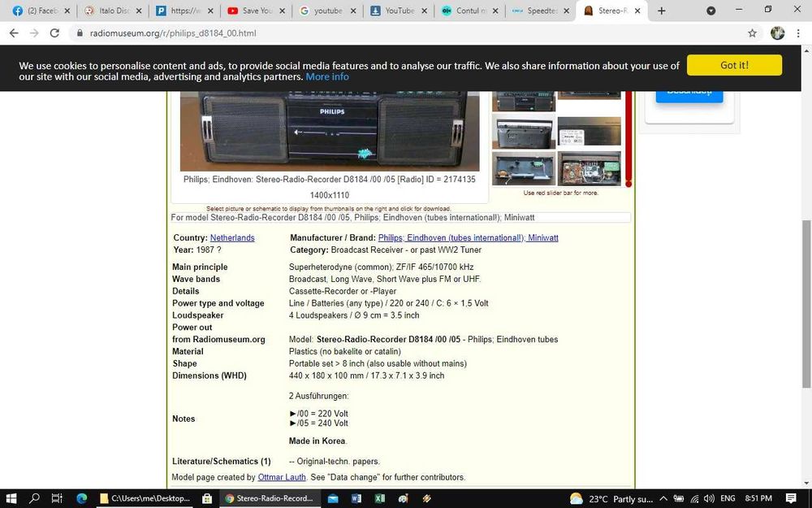Open Microsoft Store taskbar icon

pyautogui.click(x=206, y=499)
